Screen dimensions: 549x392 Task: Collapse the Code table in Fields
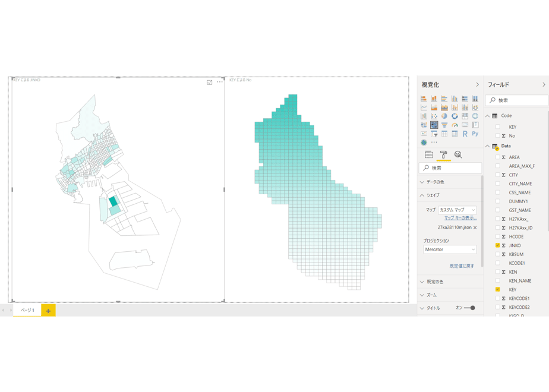[x=487, y=116]
